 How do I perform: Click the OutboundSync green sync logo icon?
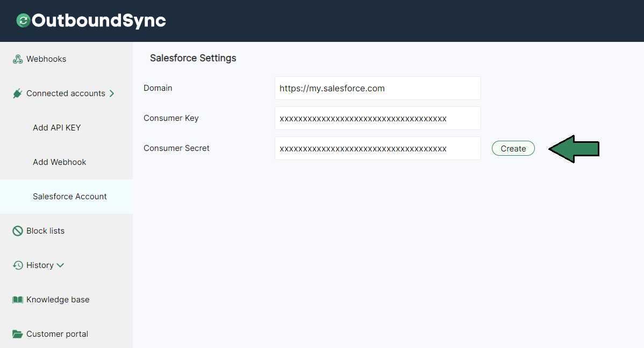coord(22,20)
